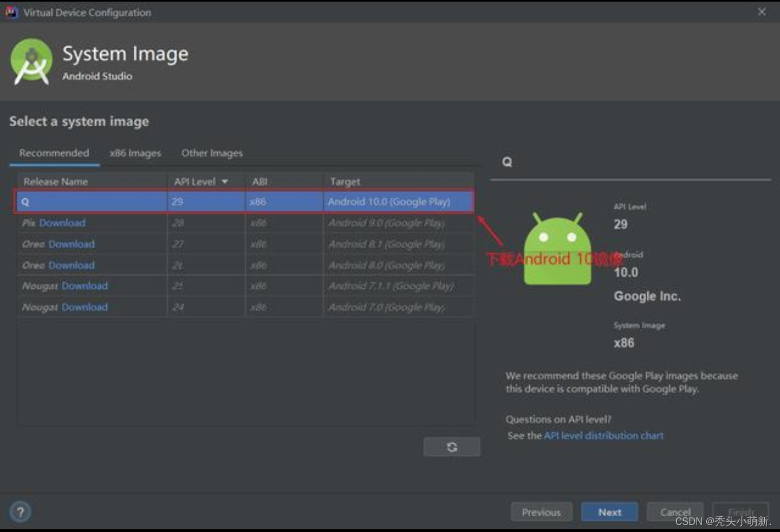Open the Other Images tab
Screen dimensions: 780x532
pos(212,153)
